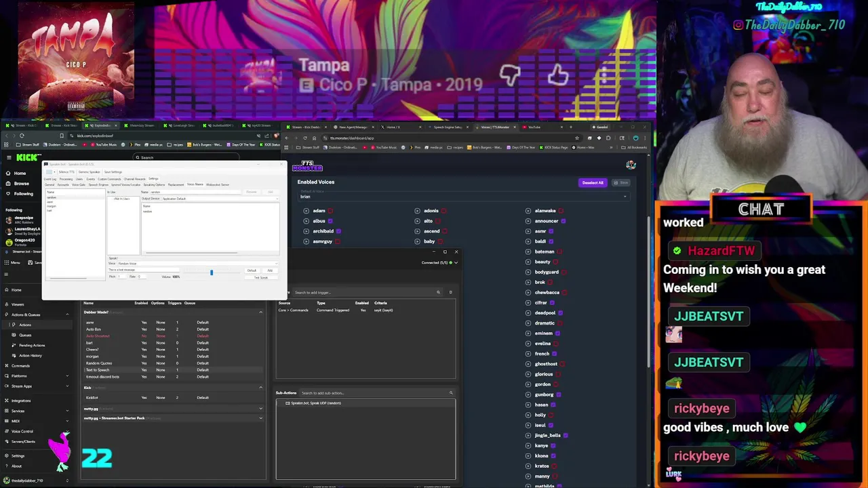Open About in the Streamer.bot sidebar
This screenshot has width=868, height=488.
click(16, 466)
